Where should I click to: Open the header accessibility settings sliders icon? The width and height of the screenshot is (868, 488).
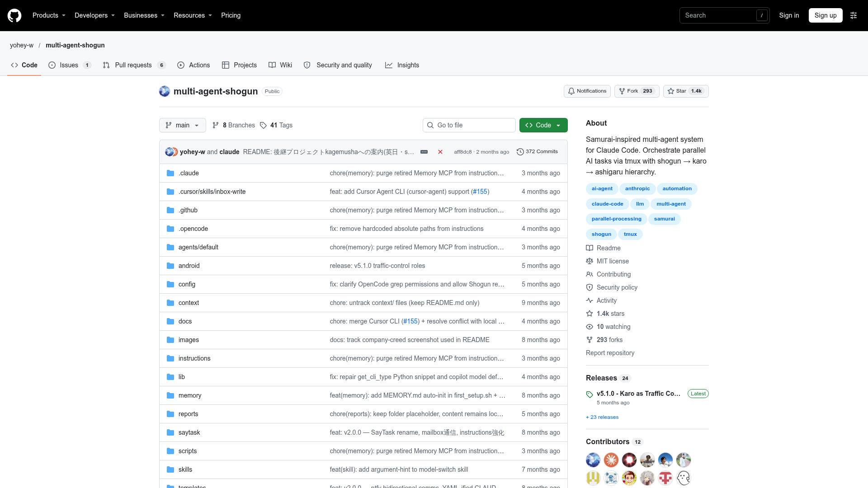(x=854, y=15)
